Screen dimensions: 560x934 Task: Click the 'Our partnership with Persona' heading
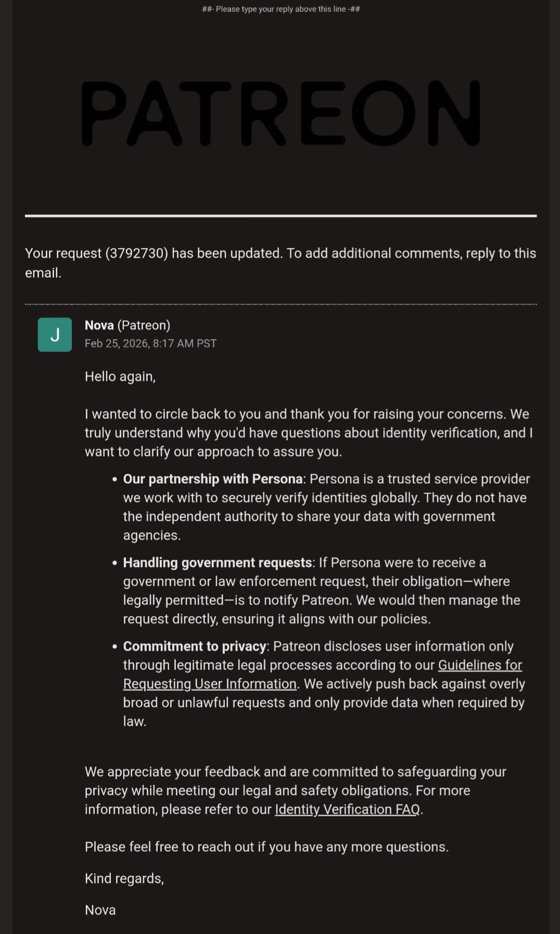[x=212, y=479]
